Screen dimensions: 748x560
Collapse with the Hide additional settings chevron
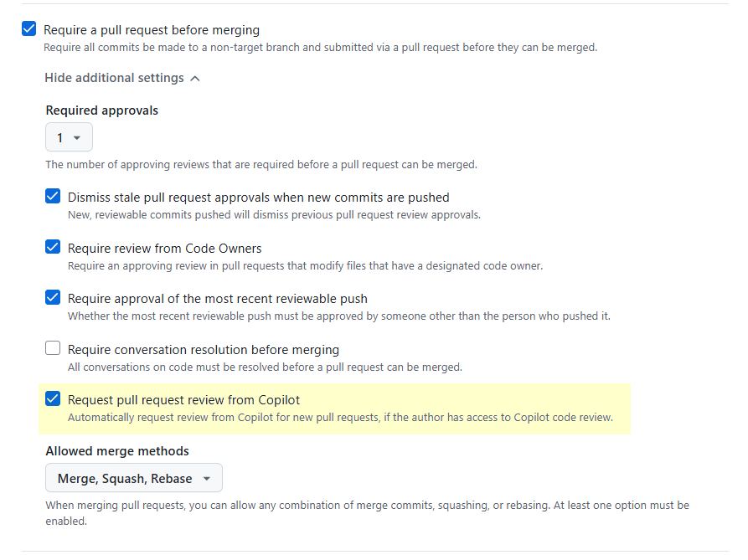(x=195, y=78)
